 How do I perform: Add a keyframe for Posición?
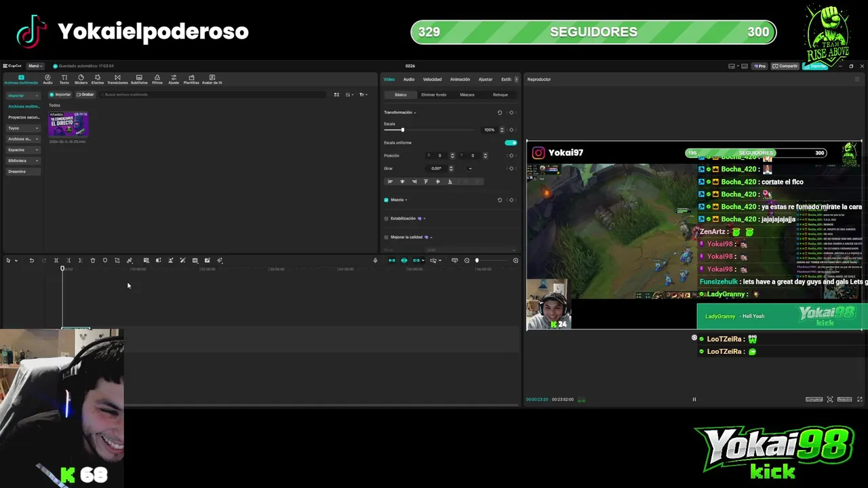(x=511, y=155)
